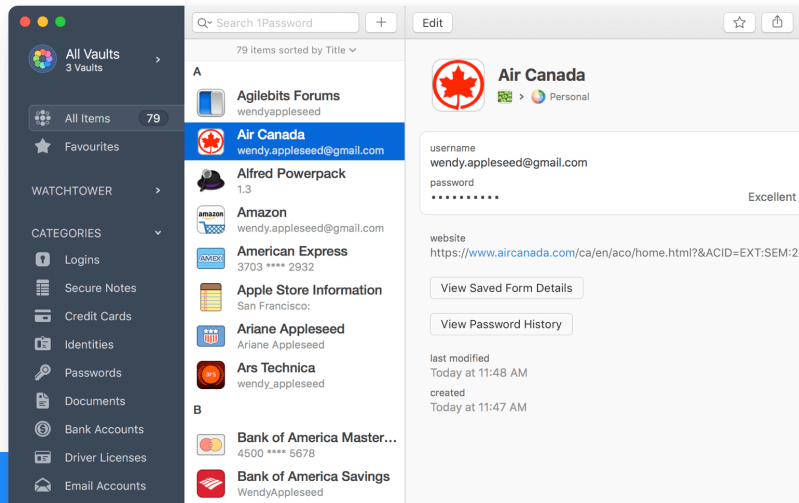Image resolution: width=799 pixels, height=503 pixels.
Task: Click the Agilebits Forums icon
Action: coord(210,103)
